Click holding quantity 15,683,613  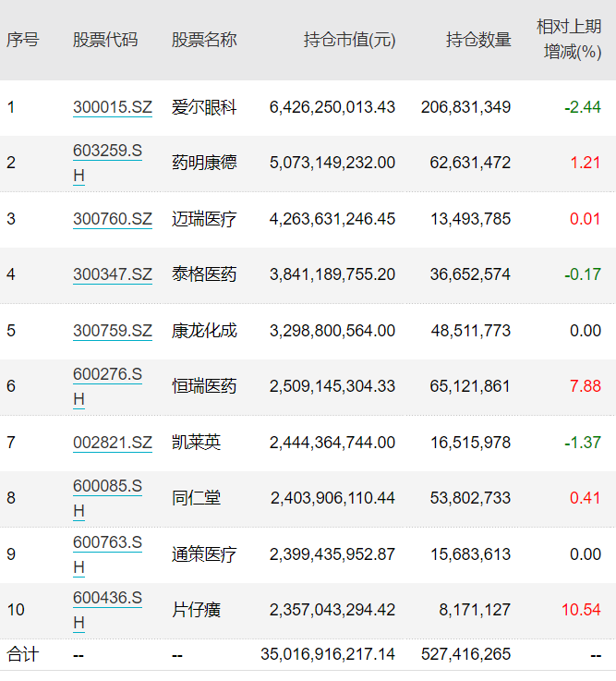pos(471,554)
